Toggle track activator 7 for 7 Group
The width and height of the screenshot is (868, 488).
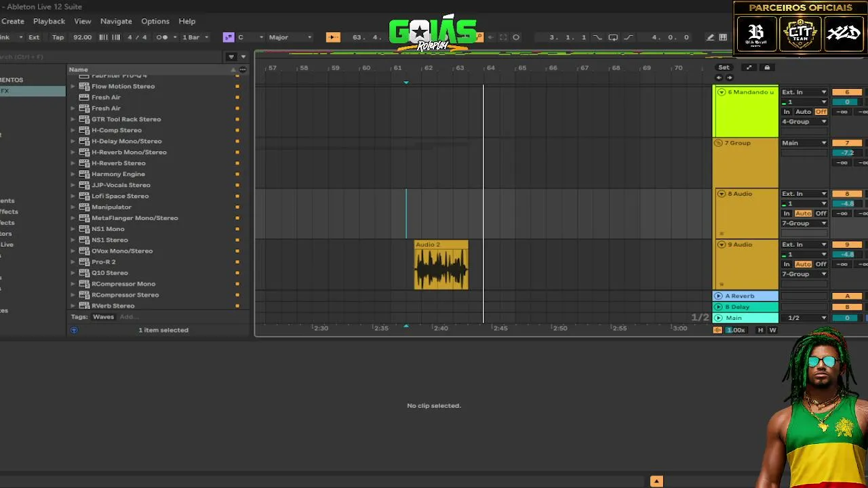pos(846,143)
